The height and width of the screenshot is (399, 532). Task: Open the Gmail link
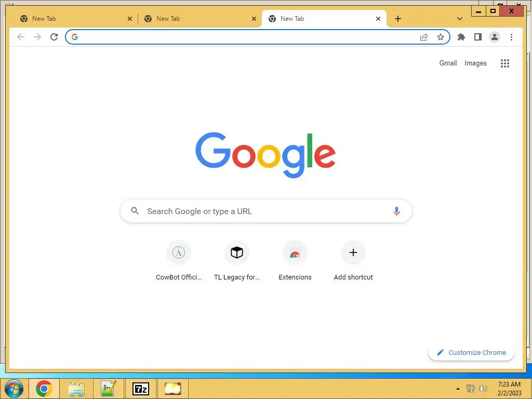click(x=448, y=63)
